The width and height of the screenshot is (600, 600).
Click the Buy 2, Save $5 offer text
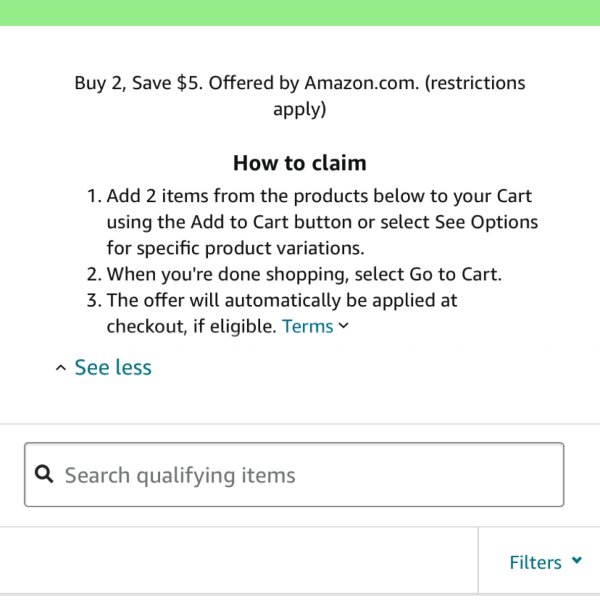pyautogui.click(x=139, y=83)
